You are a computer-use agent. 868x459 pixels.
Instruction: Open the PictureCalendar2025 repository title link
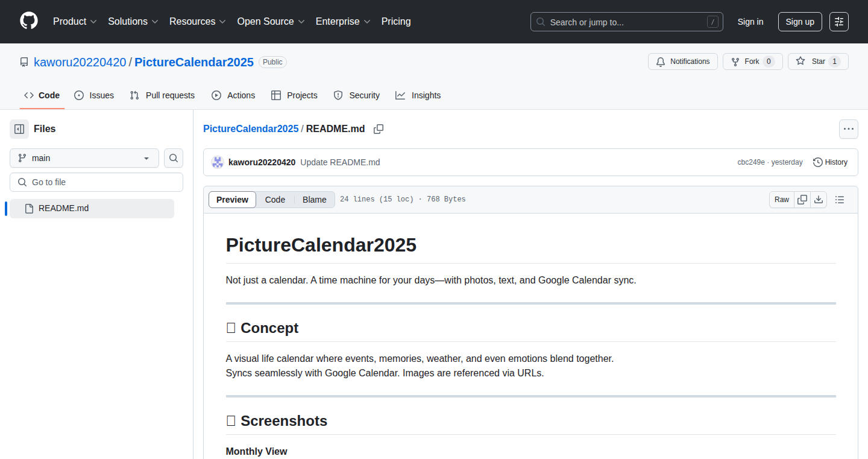click(x=194, y=62)
